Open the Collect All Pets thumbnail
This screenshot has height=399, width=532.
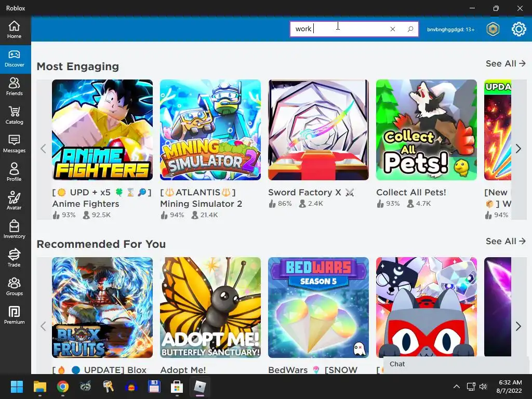(x=427, y=130)
